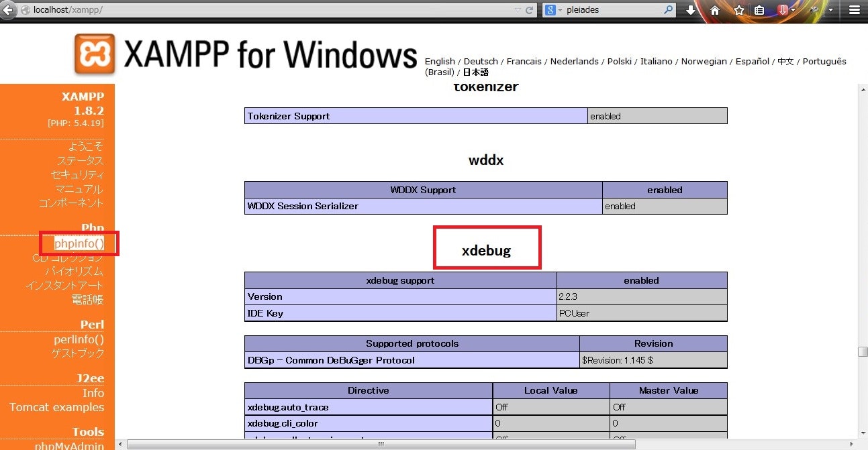Click the xdebug.cli_color directive
This screenshot has height=450, width=868.
tap(369, 423)
